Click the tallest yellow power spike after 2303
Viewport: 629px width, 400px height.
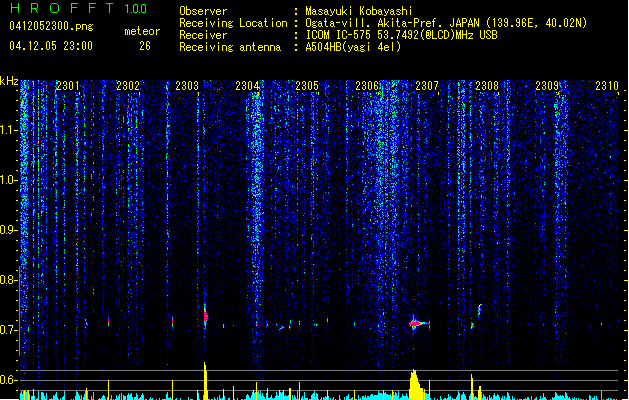pos(205,381)
